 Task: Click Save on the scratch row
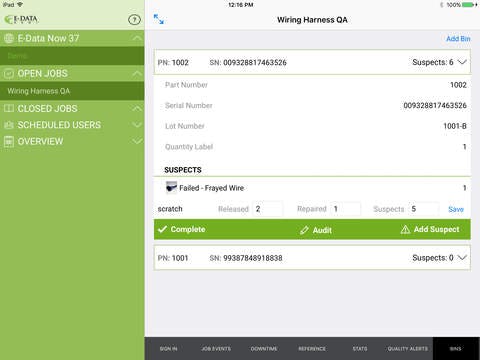tap(456, 209)
